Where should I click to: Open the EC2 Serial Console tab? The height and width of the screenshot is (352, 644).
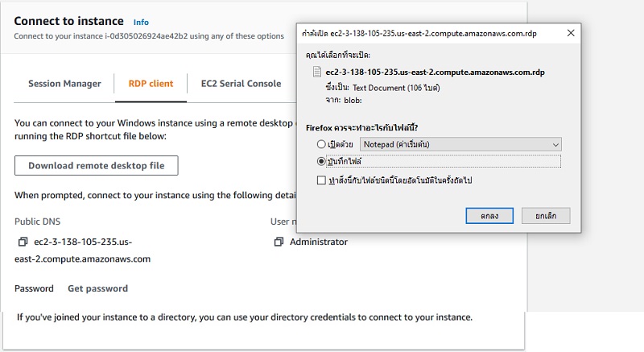(241, 84)
